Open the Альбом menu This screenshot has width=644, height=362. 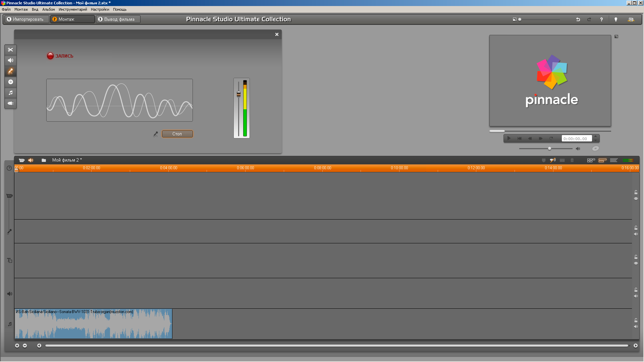49,9
